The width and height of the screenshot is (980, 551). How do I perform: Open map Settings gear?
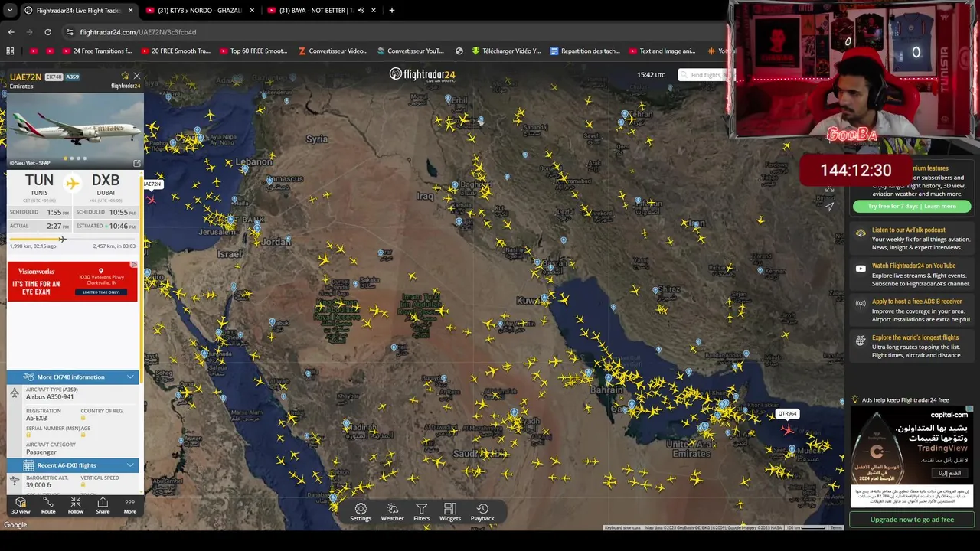click(x=361, y=512)
